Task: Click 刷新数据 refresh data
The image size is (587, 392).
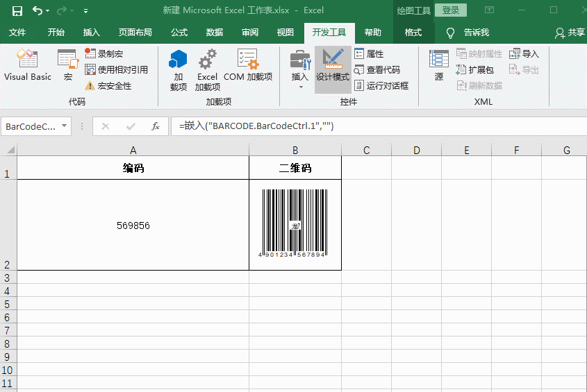Action: click(479, 85)
